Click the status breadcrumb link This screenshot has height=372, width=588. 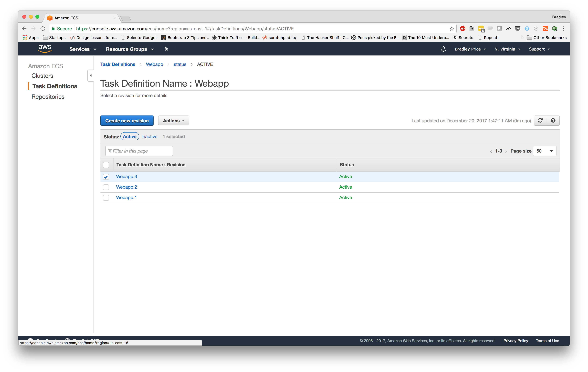tap(180, 64)
